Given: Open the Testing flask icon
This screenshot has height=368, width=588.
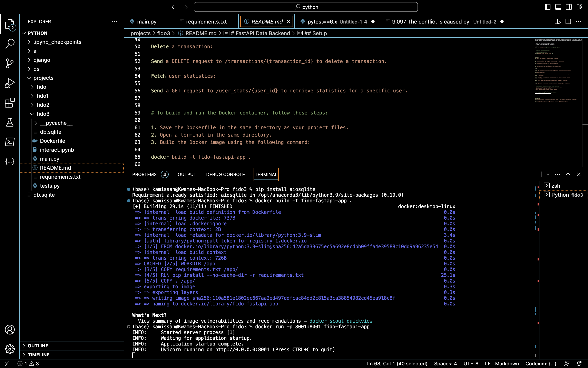Looking at the screenshot, I should pos(10,122).
